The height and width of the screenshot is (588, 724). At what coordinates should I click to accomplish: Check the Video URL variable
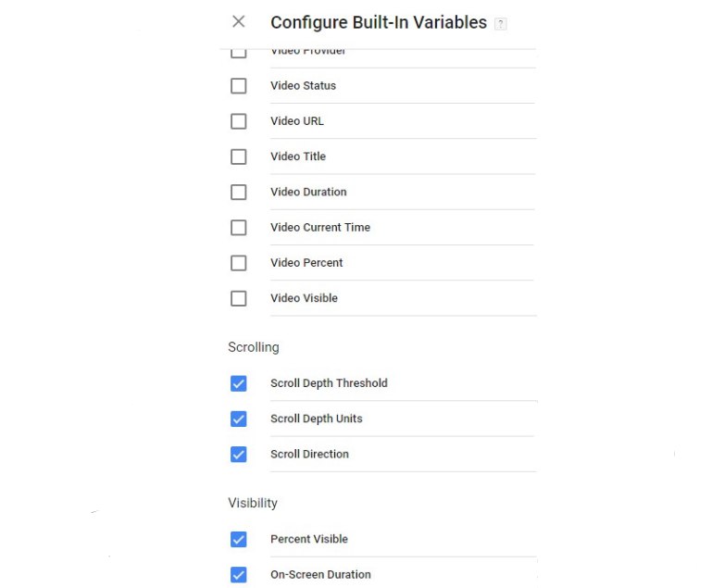pyautogui.click(x=238, y=121)
